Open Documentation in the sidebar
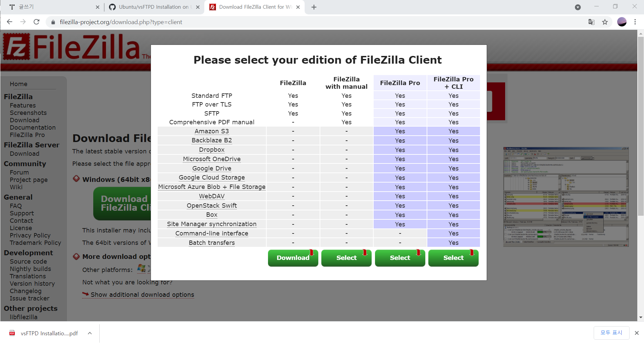Image resolution: width=644 pixels, height=345 pixels. 33,128
